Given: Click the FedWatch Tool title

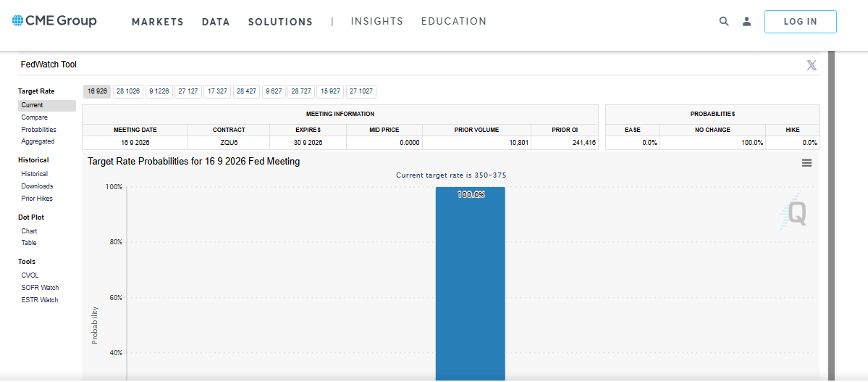Looking at the screenshot, I should coord(49,65).
